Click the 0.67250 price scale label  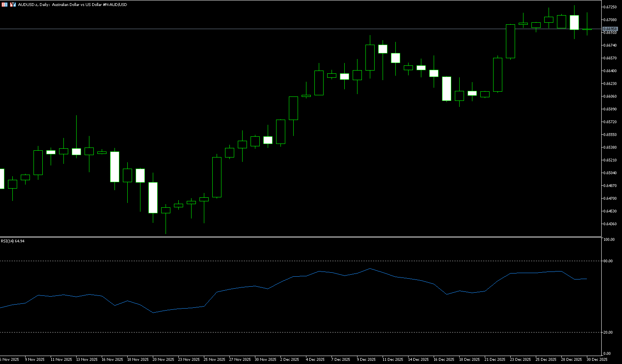pos(610,7)
